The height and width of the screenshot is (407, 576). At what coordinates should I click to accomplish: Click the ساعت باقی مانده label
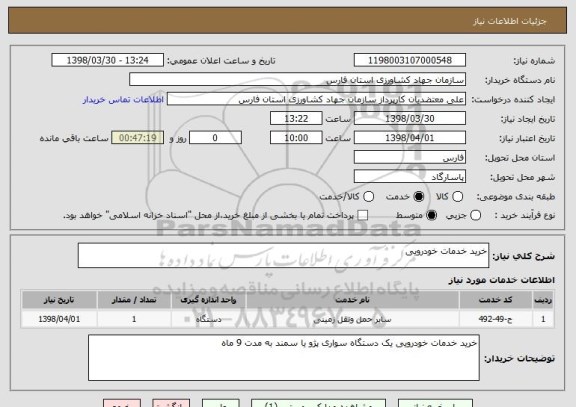tap(74, 138)
